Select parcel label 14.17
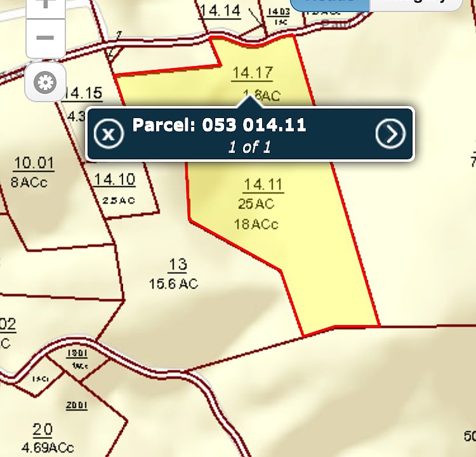476x457 pixels. point(252,73)
